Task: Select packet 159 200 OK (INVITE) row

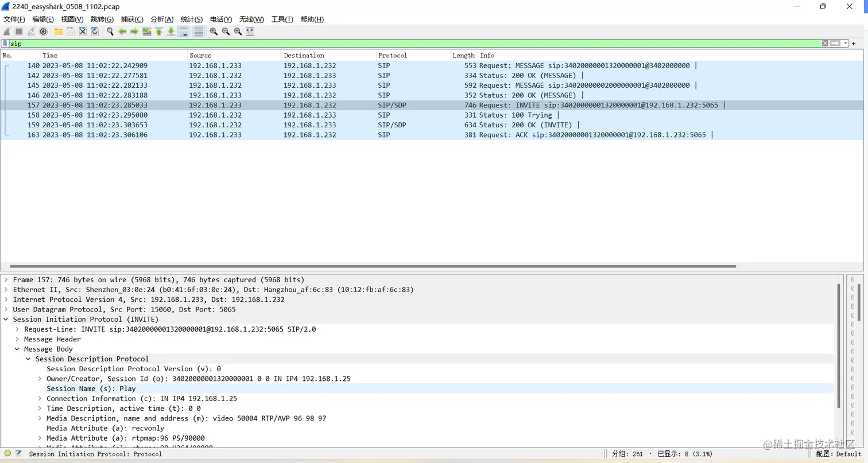Action: tap(432, 125)
